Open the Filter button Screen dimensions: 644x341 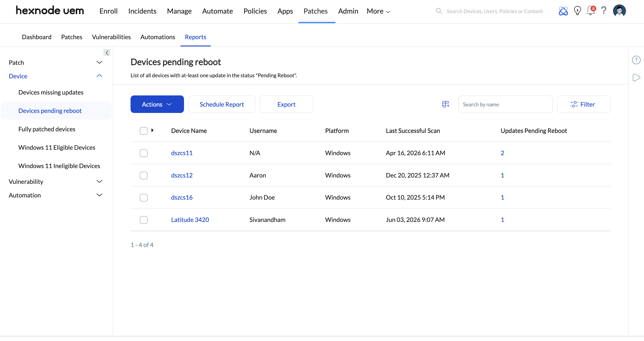point(584,104)
